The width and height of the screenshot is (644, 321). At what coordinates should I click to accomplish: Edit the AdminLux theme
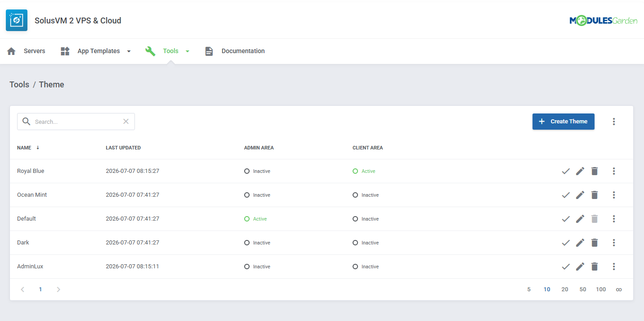click(x=580, y=267)
